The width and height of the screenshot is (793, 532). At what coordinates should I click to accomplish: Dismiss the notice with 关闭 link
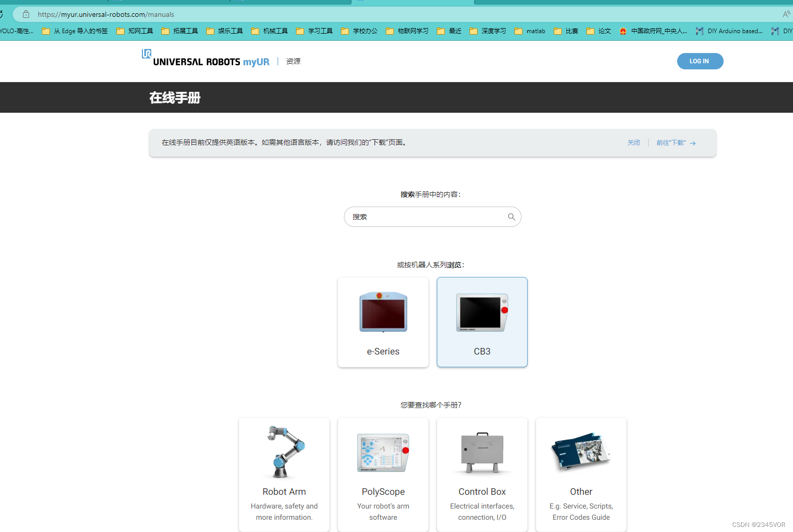[x=634, y=143]
